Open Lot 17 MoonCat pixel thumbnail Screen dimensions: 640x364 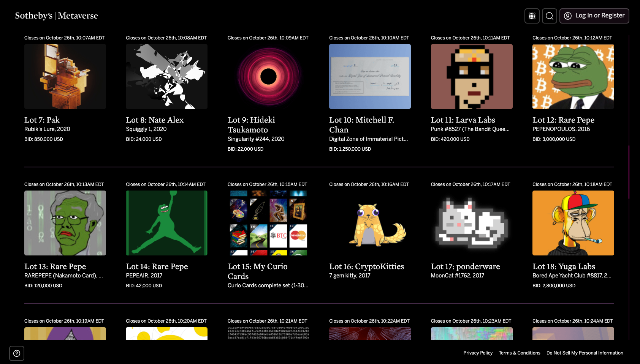coord(472,223)
